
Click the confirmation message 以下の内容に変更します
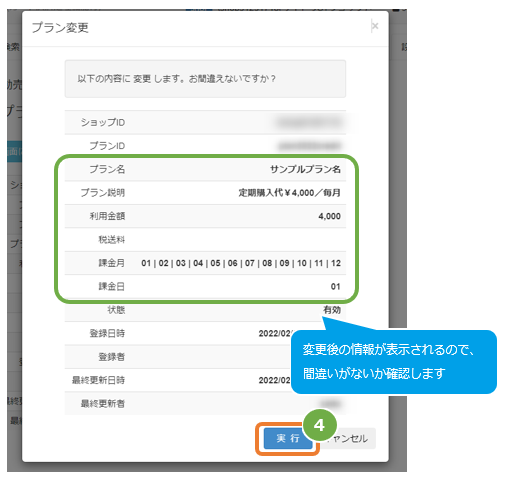point(176,79)
